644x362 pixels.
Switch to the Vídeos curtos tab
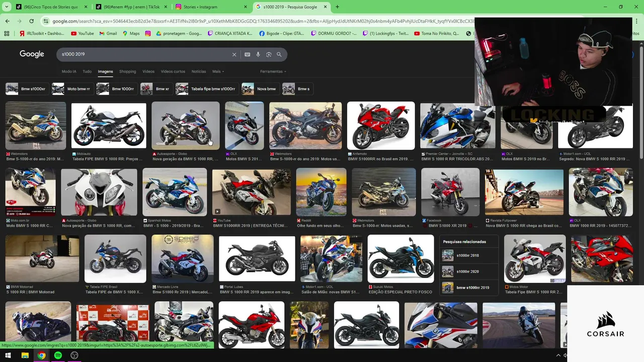click(173, 71)
